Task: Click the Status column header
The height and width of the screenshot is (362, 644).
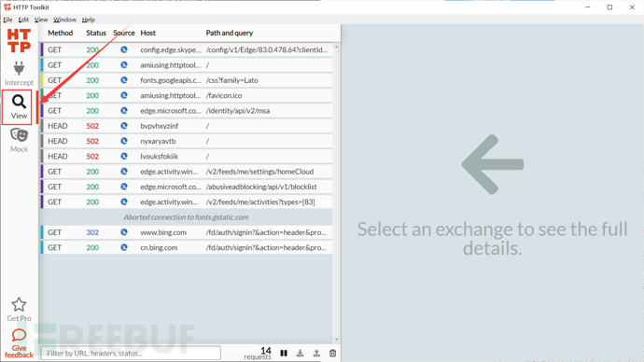Action: click(x=96, y=33)
